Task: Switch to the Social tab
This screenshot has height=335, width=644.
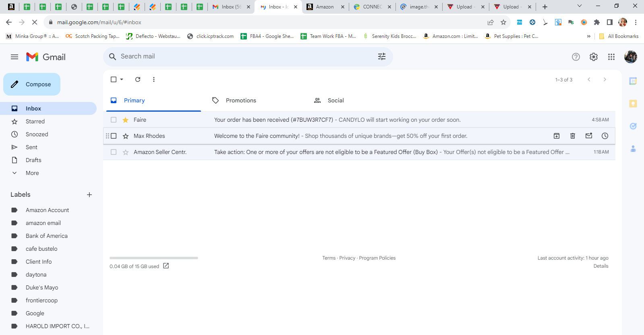Action: pos(356,100)
